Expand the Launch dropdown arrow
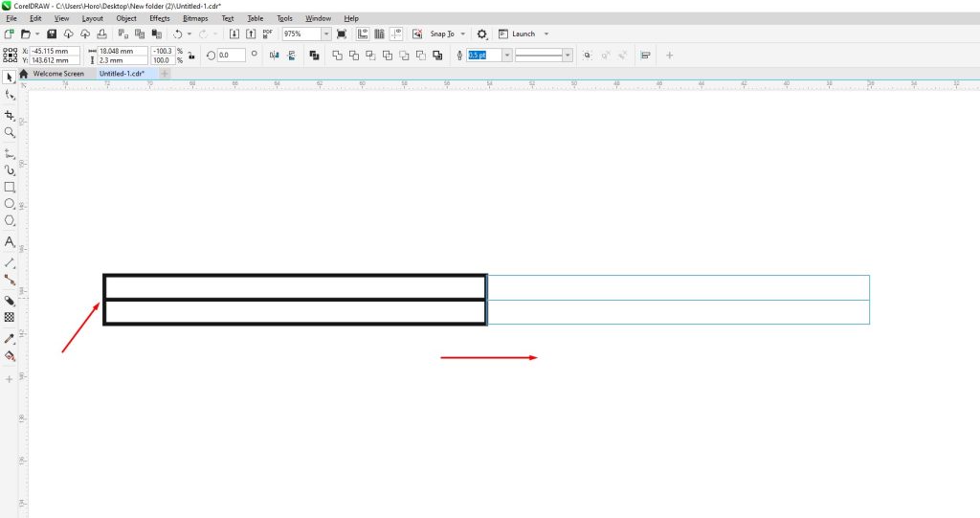 (546, 34)
